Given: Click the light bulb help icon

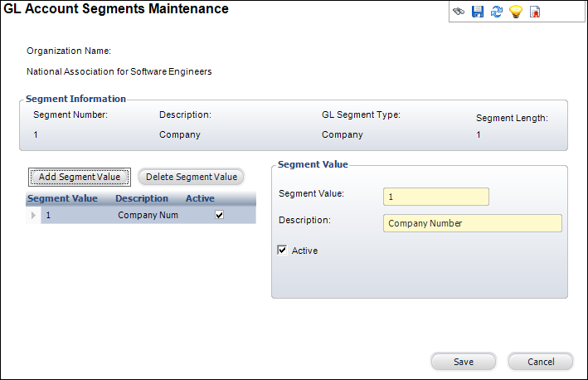Looking at the screenshot, I should pos(516,12).
